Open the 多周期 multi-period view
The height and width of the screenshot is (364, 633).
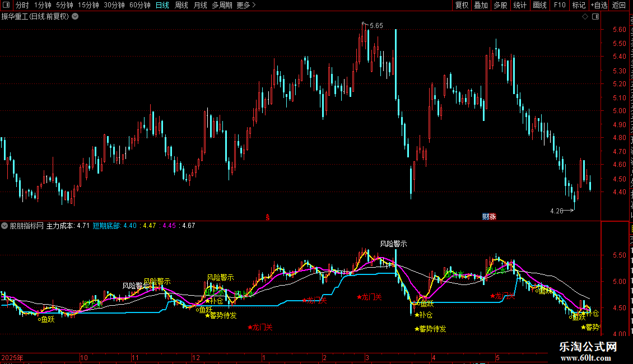(222, 5)
